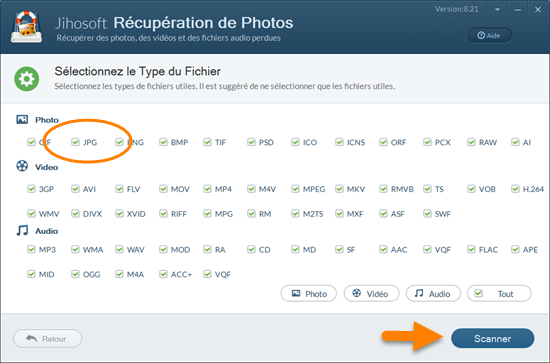Disable the FLV video type
Screen dimensions: 550x363
120,189
